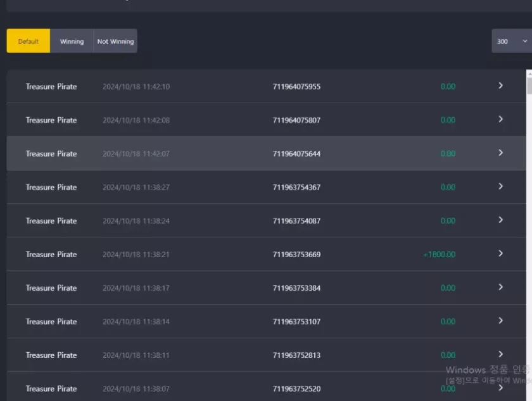Expand entry timestamped 11:38:27
Viewport: 532px width, 401px height.
pos(500,186)
